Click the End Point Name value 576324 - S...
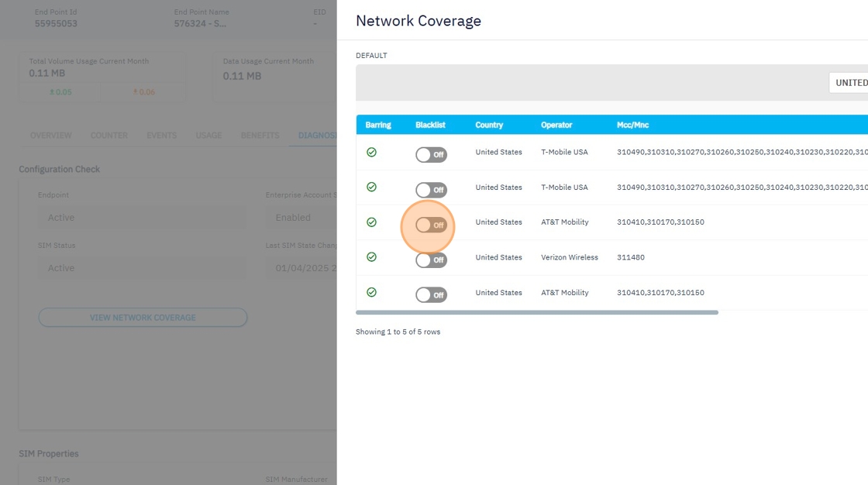868x485 pixels. pos(200,24)
